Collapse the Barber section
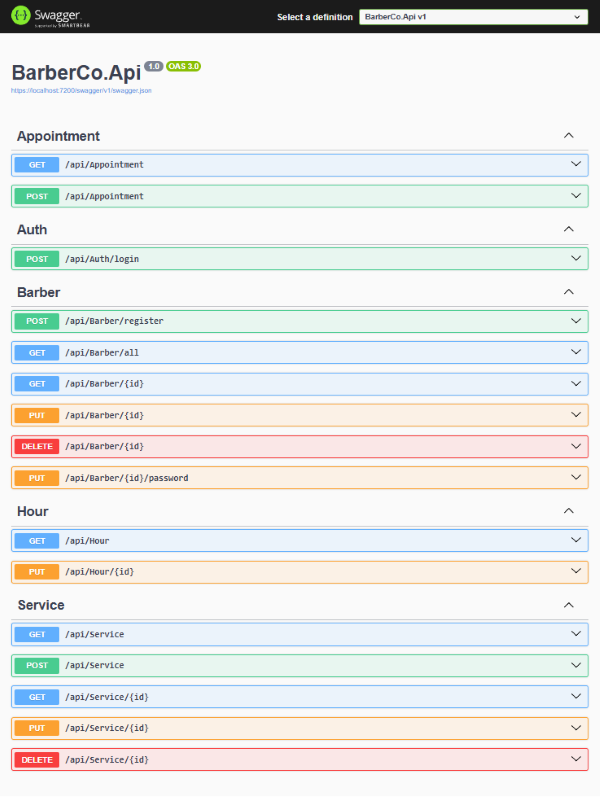600x797 pixels. click(568, 292)
